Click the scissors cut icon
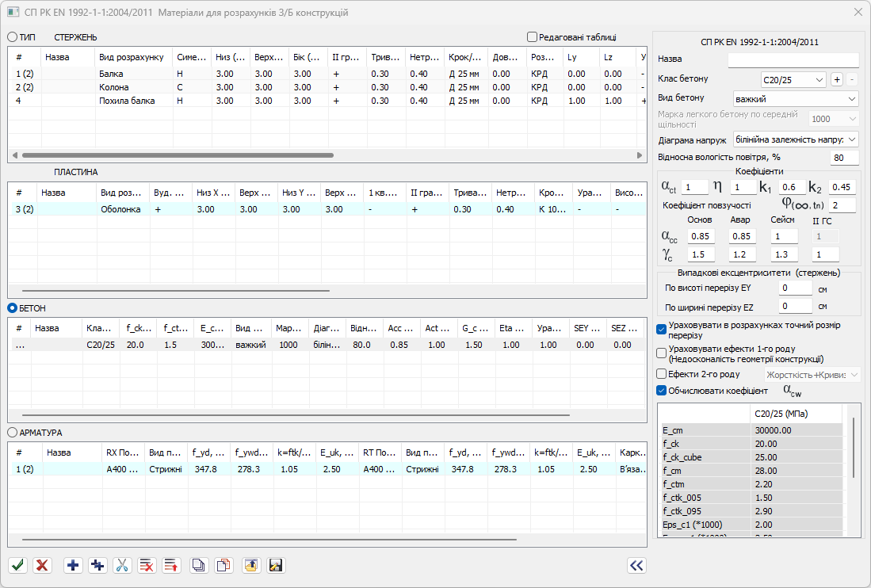871x588 pixels. pos(122,565)
